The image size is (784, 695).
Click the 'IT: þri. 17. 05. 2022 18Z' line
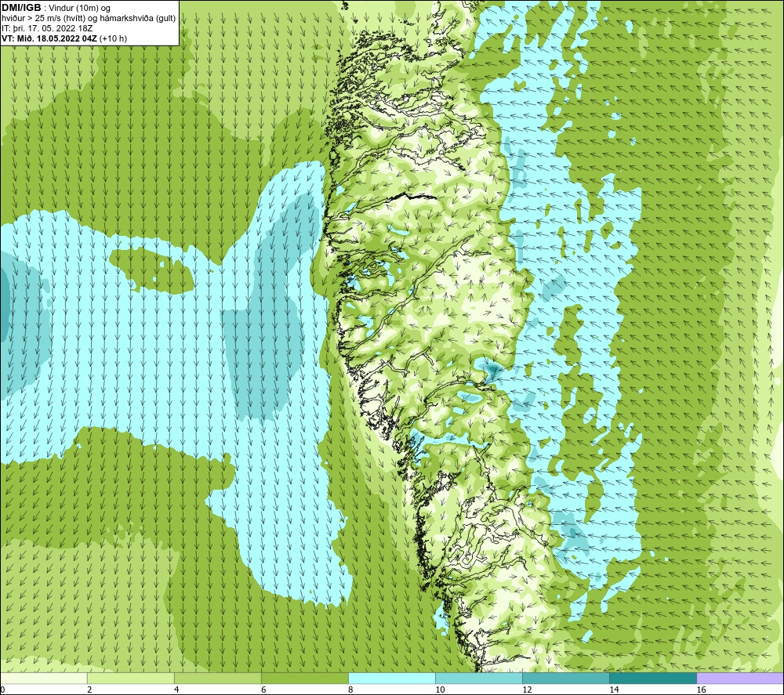click(46, 28)
